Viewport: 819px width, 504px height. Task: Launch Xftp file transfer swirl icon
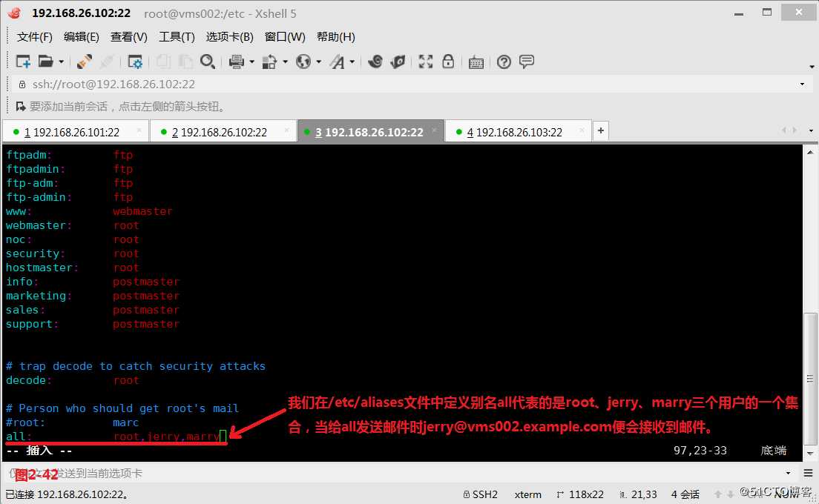coord(375,62)
